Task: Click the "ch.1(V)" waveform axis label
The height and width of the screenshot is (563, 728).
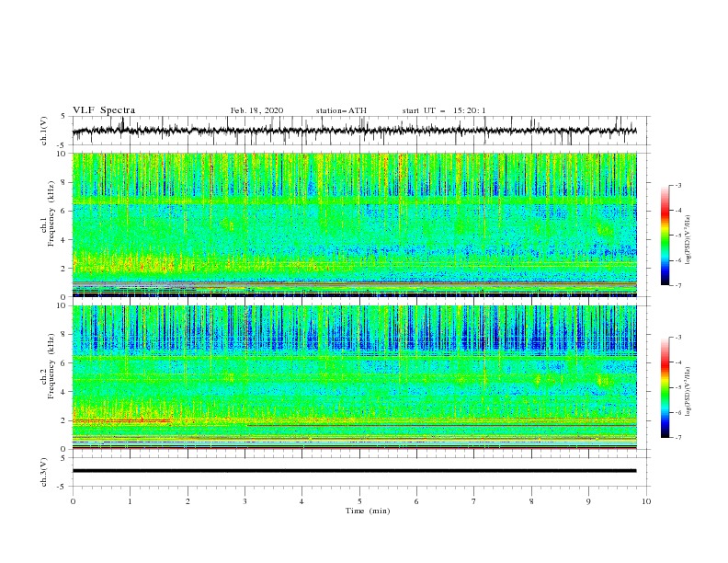Action: coord(44,131)
